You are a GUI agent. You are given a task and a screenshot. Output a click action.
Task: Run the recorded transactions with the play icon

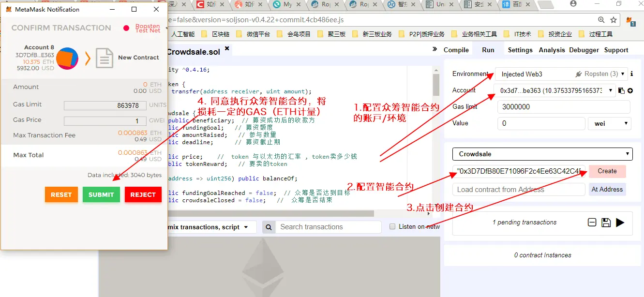(x=620, y=223)
